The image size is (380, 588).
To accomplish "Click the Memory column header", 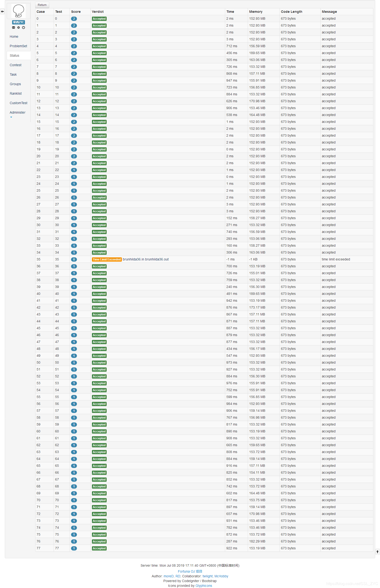I will pos(256,12).
